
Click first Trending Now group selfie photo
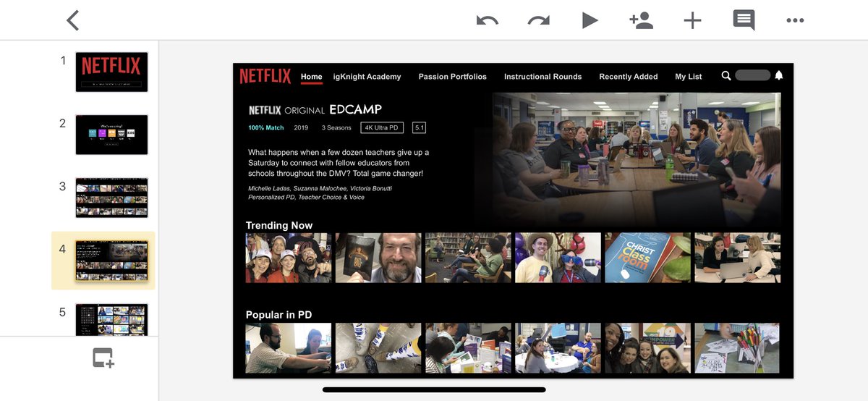(289, 258)
